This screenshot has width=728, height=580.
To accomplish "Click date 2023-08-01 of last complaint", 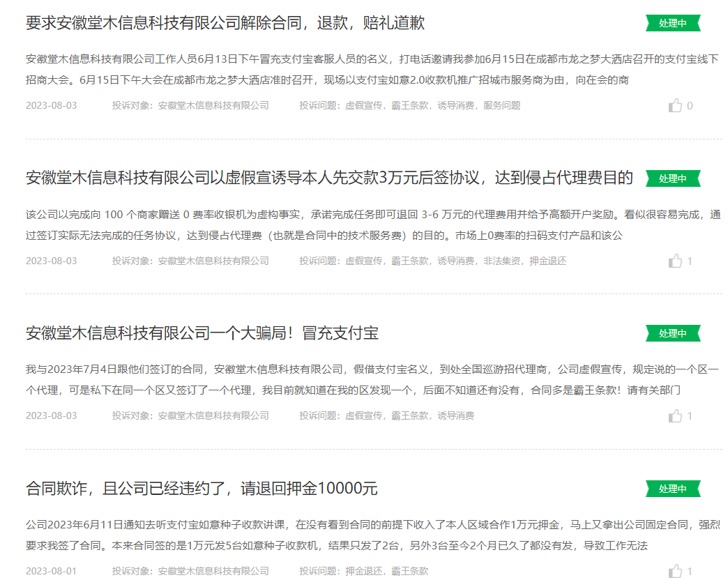I will 51,571.
